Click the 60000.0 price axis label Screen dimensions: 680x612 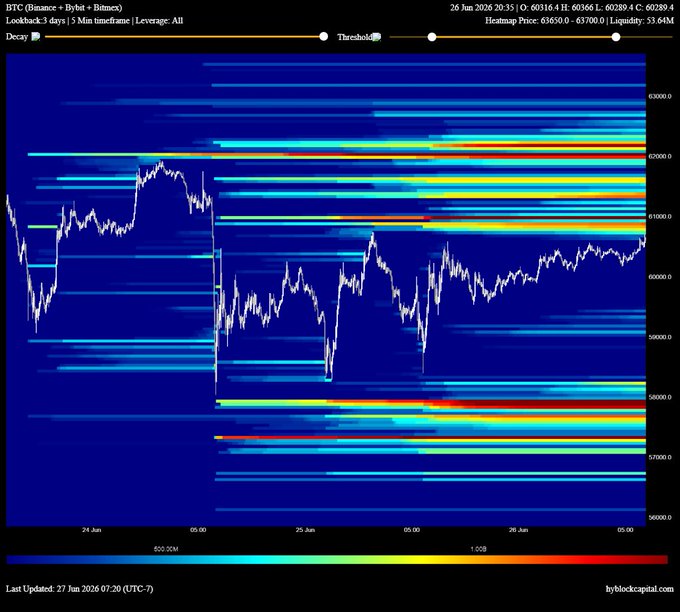(x=660, y=277)
